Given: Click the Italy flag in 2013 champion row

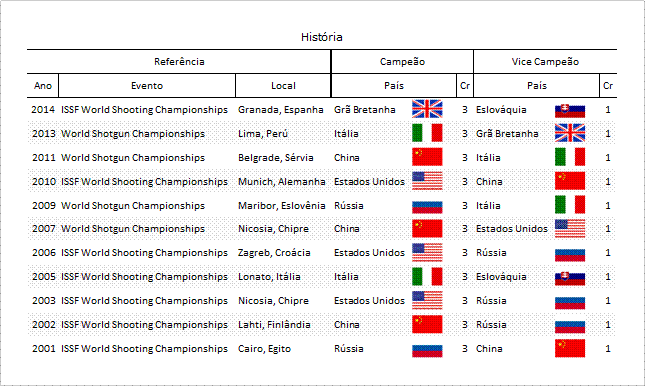Looking at the screenshot, I should point(427,133).
